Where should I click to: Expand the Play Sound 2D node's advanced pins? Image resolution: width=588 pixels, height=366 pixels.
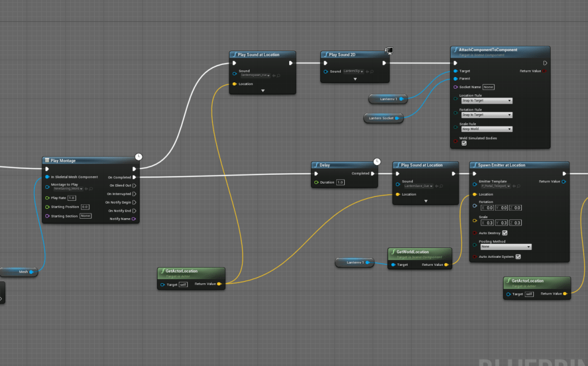[355, 79]
